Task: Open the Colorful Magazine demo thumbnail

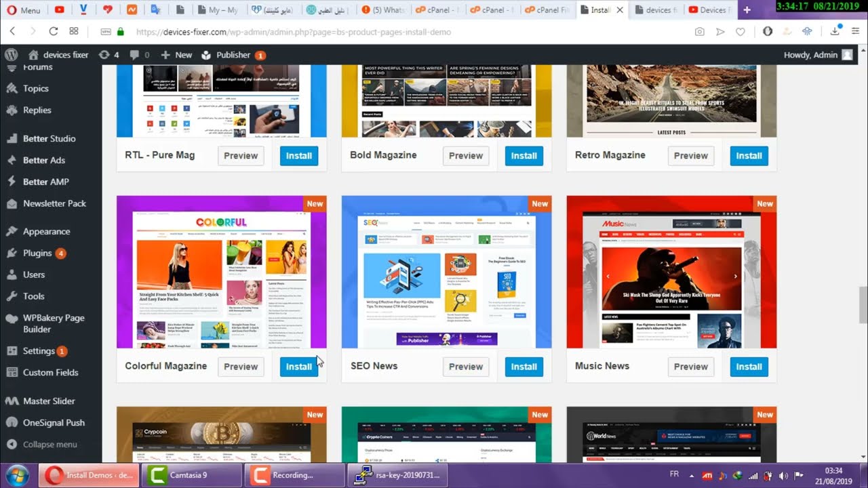Action: click(x=222, y=272)
